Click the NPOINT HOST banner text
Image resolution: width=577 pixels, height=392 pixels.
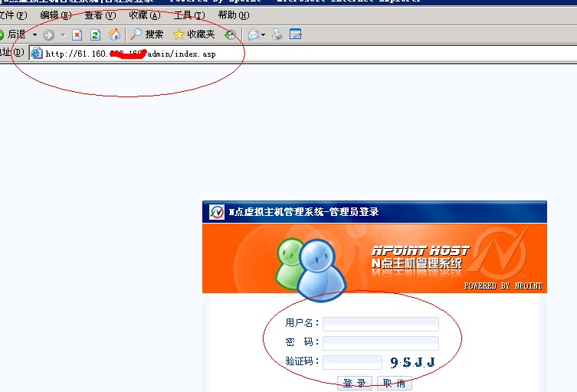[421, 251]
